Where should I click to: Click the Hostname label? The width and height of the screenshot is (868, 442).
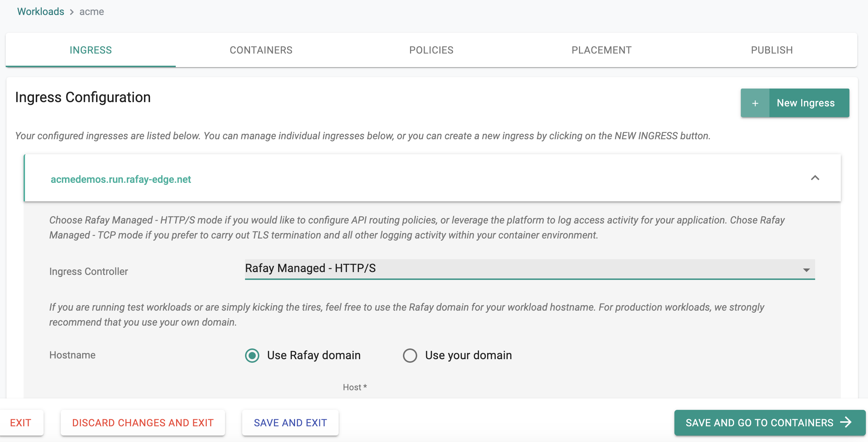click(x=73, y=355)
